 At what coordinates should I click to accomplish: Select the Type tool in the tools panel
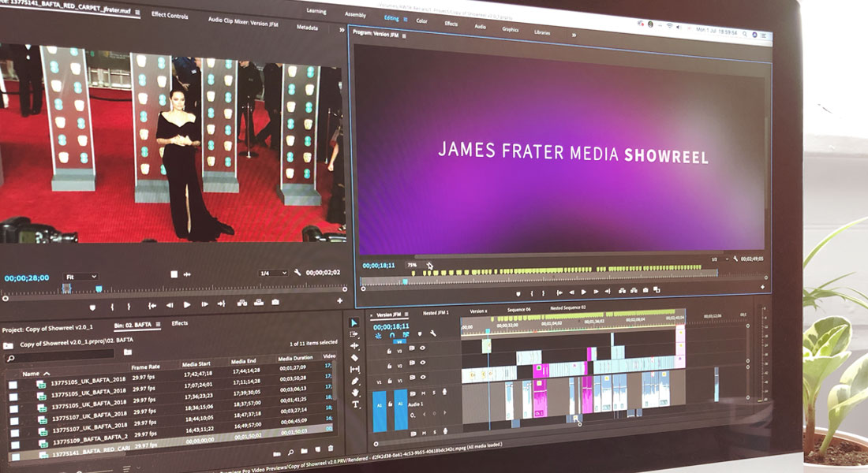pyautogui.click(x=355, y=404)
